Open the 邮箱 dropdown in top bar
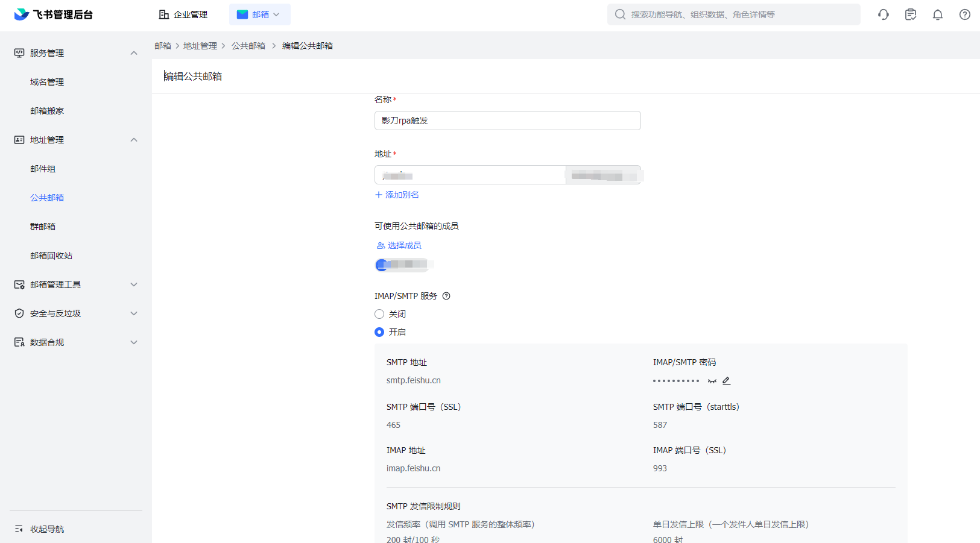980x543 pixels. point(260,14)
